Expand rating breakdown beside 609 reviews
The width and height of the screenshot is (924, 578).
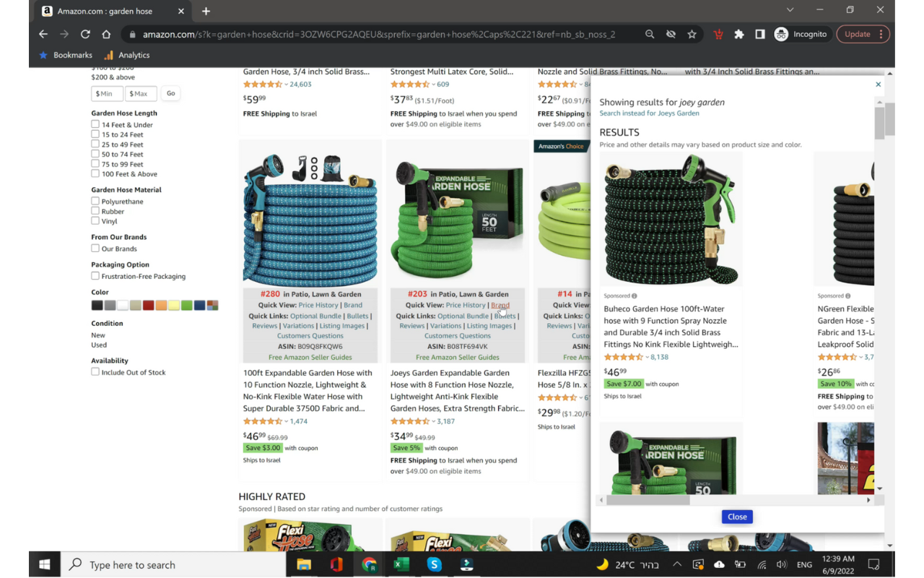pos(434,85)
